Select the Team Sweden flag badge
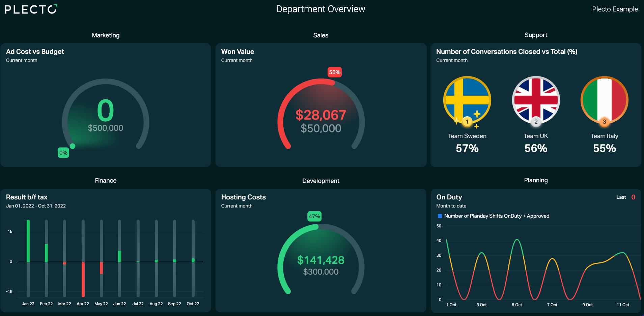This screenshot has height=316, width=644. [x=467, y=100]
